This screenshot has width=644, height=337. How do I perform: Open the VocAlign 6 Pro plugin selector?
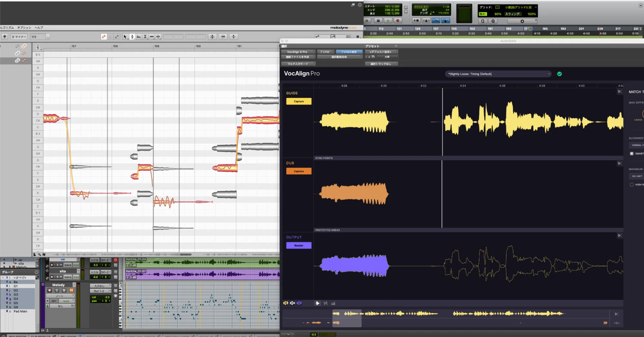point(298,52)
